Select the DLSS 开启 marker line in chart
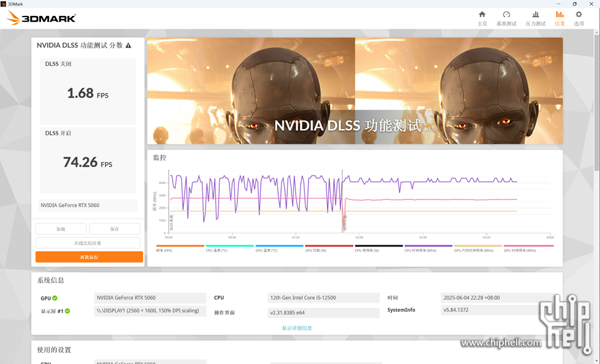The height and width of the screenshot is (364, 600). [x=342, y=201]
